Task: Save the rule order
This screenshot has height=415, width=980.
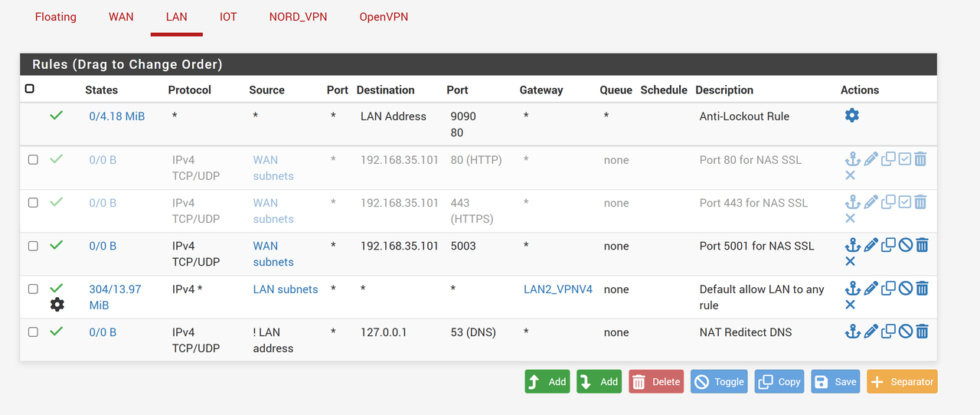Action: (x=836, y=381)
